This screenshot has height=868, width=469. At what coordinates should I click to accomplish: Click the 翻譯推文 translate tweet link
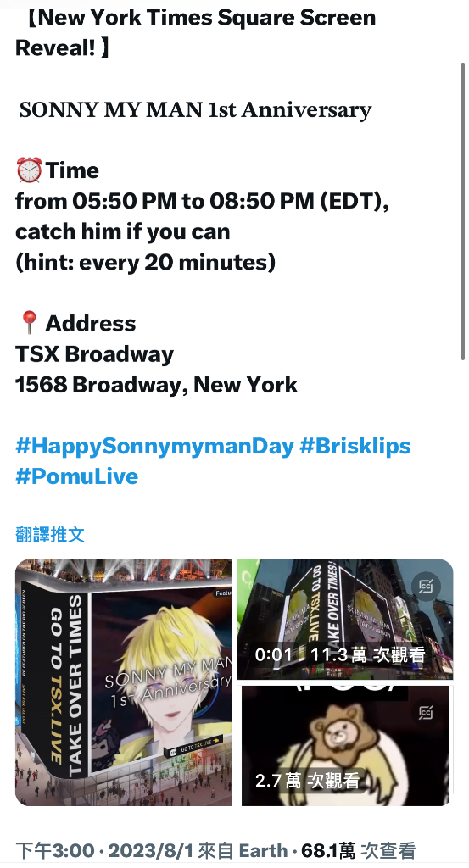tap(50, 534)
